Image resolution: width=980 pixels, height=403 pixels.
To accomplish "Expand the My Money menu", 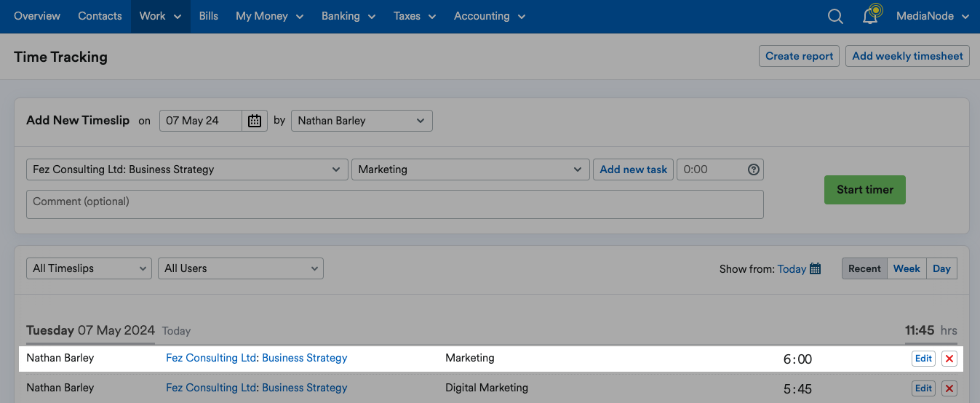I will tap(270, 16).
